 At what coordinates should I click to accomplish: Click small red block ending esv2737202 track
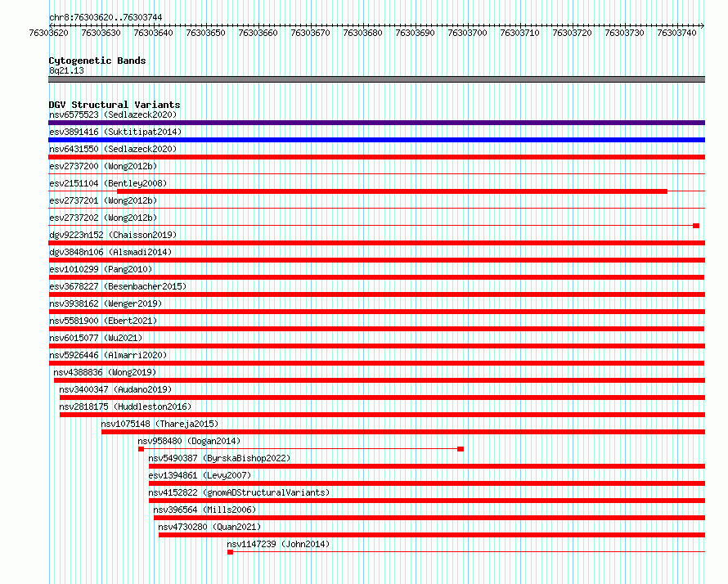[696, 226]
